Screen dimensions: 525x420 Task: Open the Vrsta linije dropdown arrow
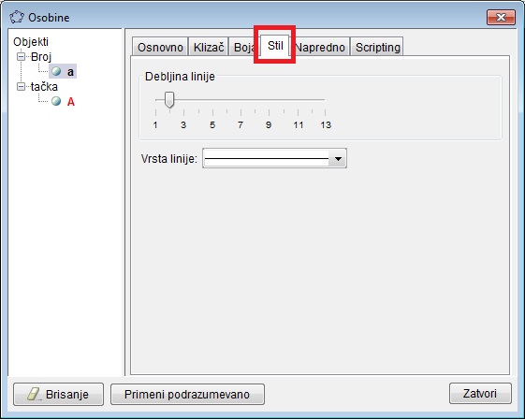coord(338,159)
